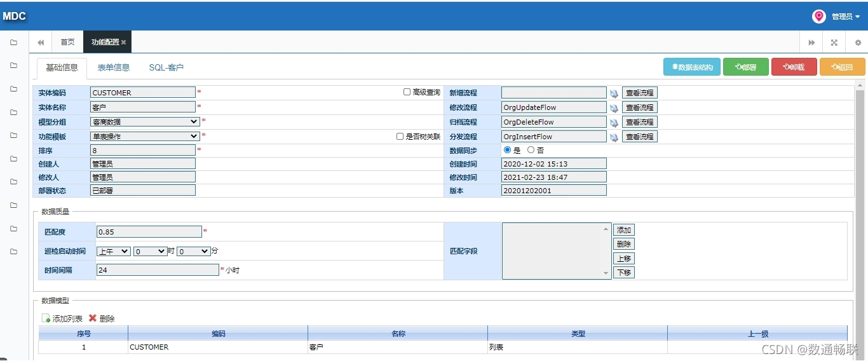Viewport: 868px width, 361px height.
Task: Click the orange 返回 button
Action: 843,67
